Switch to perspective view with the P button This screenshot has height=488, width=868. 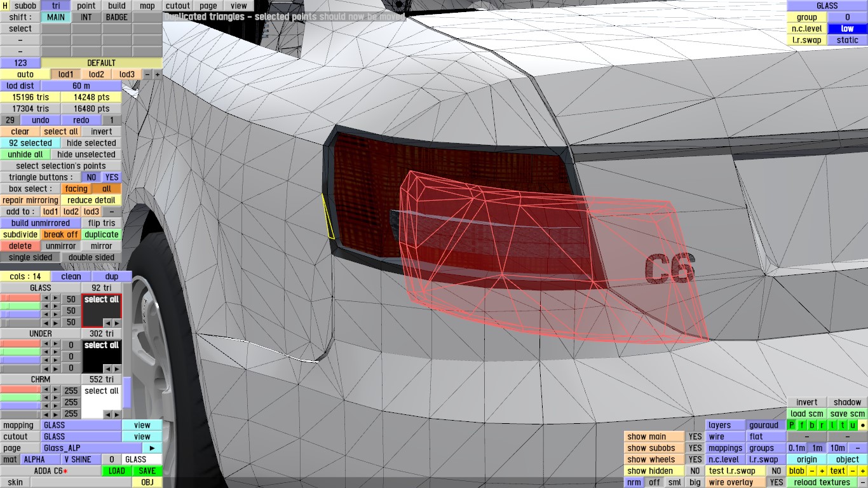pos(792,425)
